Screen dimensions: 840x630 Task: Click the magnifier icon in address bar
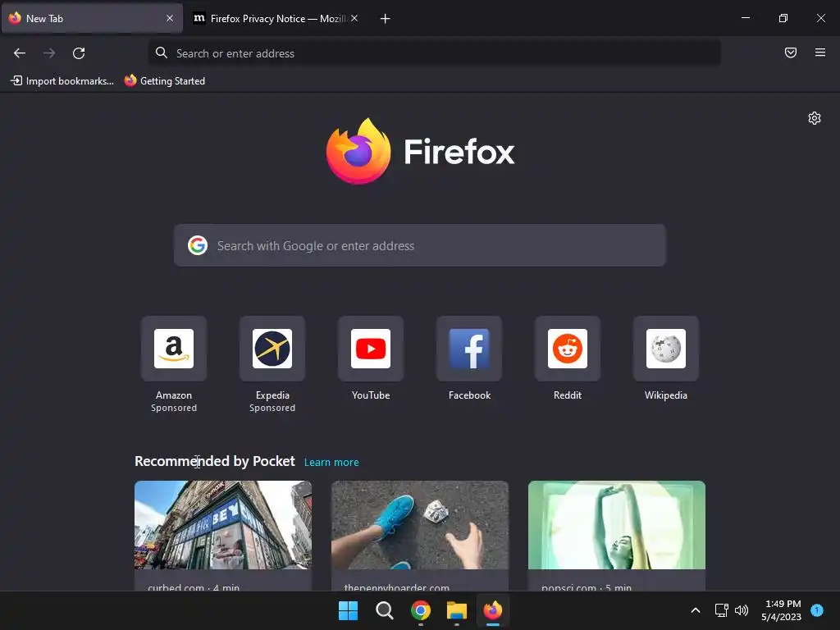[162, 52]
